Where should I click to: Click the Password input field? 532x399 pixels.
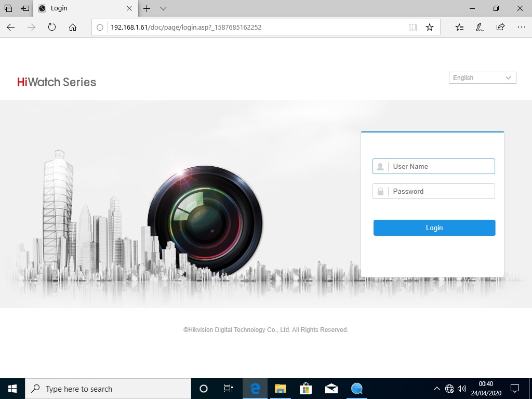tap(442, 191)
